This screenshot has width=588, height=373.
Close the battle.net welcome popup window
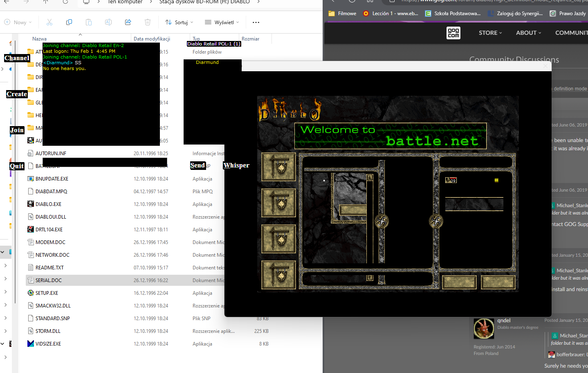[545, 66]
